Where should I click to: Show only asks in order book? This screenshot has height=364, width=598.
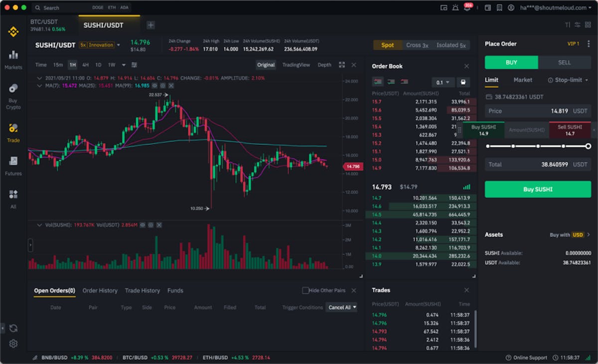404,82
